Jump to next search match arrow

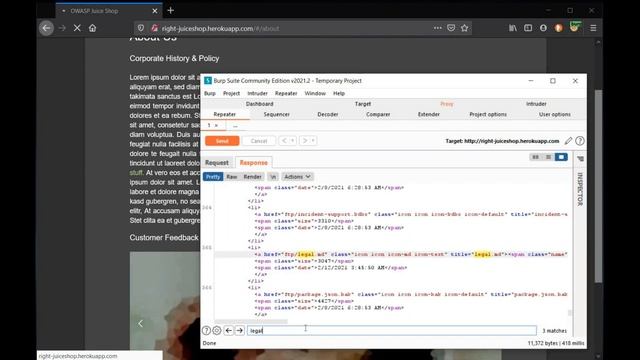click(240, 331)
